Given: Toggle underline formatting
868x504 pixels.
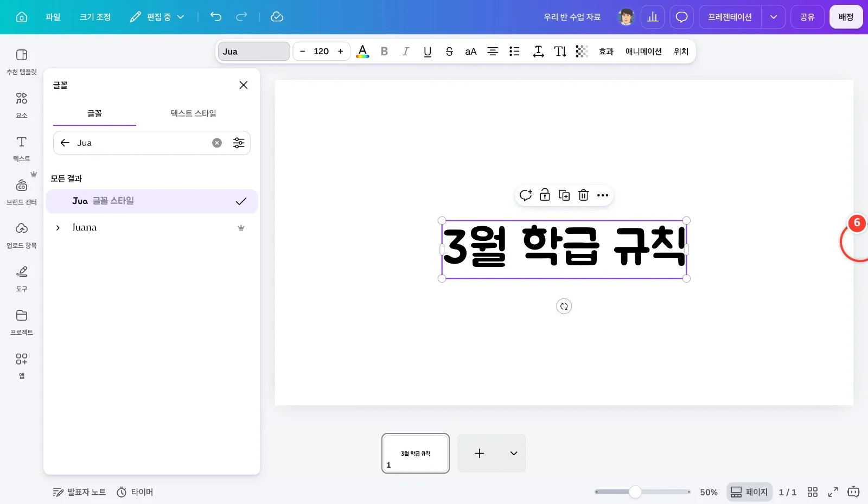Looking at the screenshot, I should tap(427, 52).
